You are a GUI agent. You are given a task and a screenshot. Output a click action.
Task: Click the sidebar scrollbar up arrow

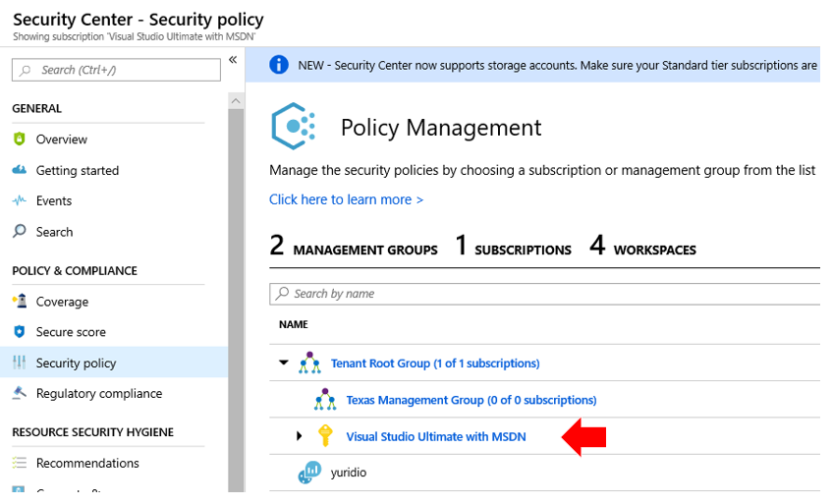coord(236,101)
